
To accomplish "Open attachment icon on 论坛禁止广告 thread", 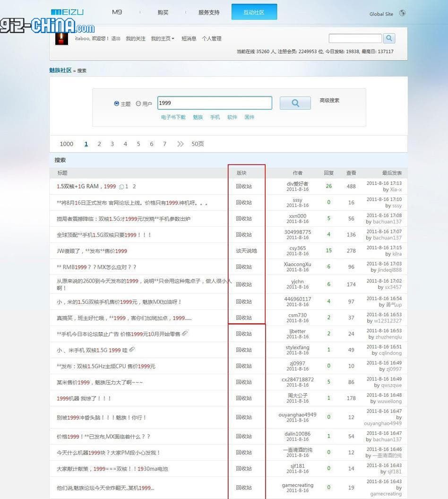I will click(185, 333).
